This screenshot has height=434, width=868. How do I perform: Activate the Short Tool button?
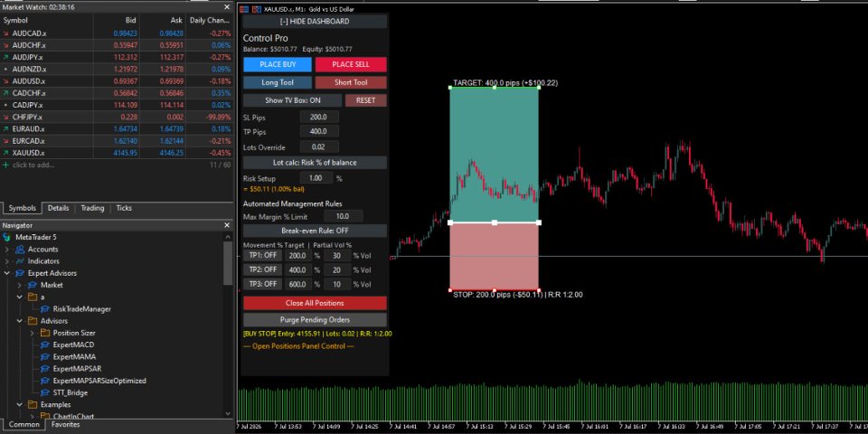pyautogui.click(x=351, y=82)
